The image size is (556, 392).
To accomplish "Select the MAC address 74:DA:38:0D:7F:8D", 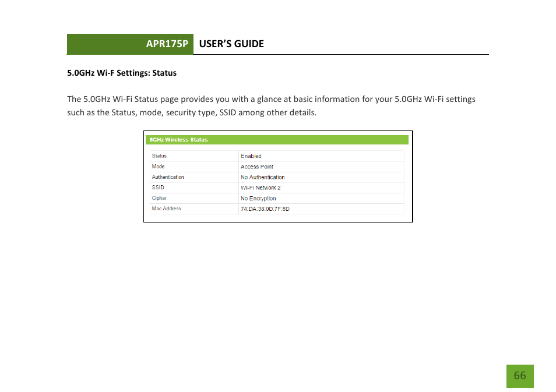I will pyautogui.click(x=265, y=209).
